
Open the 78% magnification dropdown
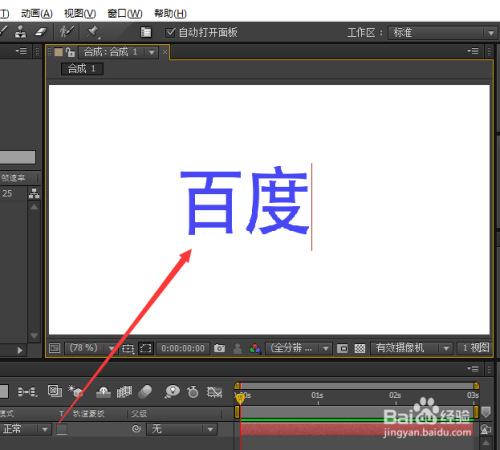[x=92, y=348]
